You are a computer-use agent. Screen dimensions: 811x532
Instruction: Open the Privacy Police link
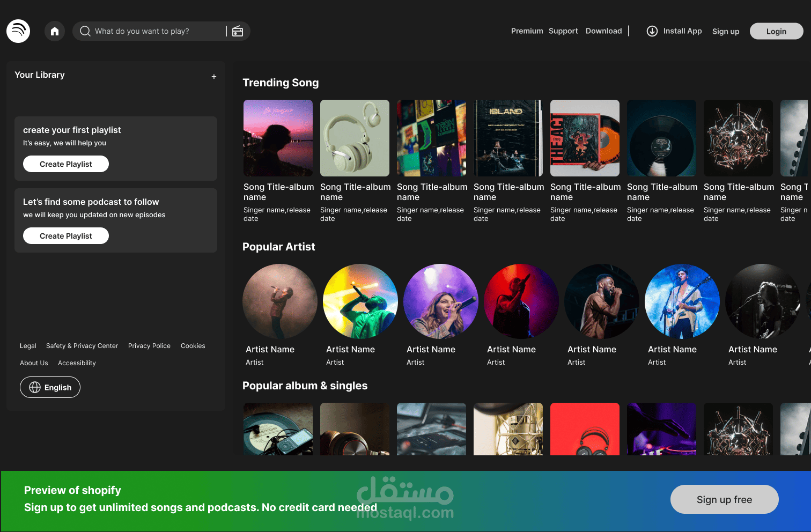[149, 346]
